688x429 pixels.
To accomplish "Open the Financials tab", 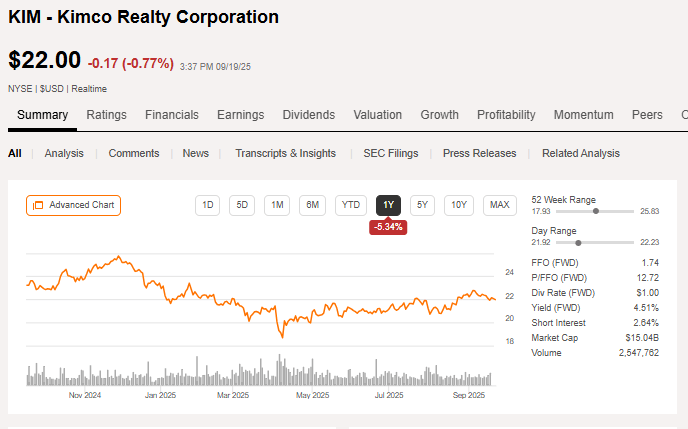I will point(172,115).
